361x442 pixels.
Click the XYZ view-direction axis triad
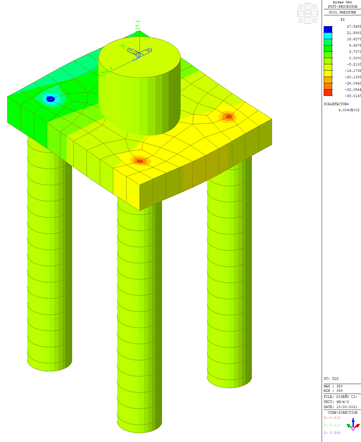pos(353,424)
